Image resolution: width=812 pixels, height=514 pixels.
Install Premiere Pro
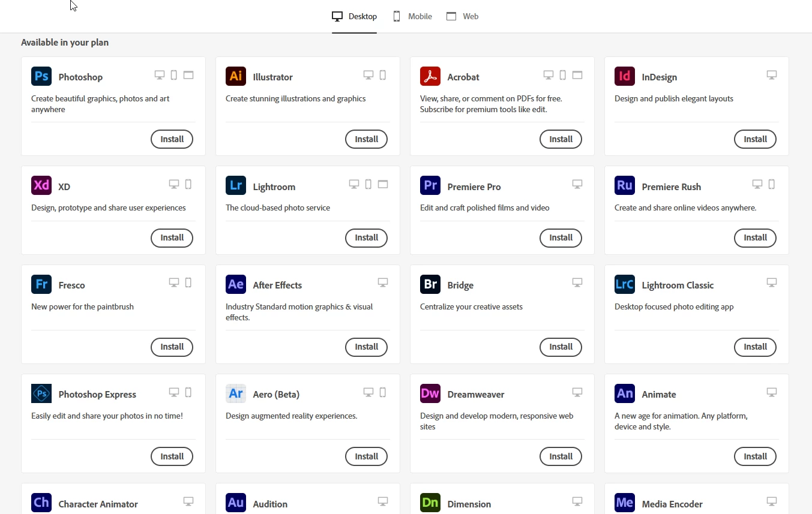point(561,238)
